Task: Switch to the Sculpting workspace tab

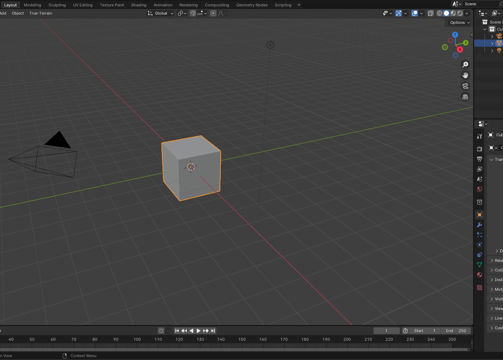Action: [57, 5]
